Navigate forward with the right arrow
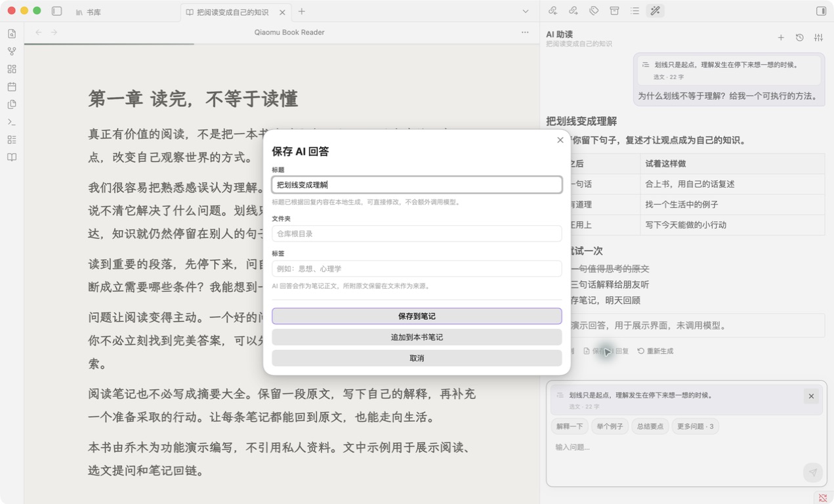Viewport: 834px width, 504px height. coord(54,32)
